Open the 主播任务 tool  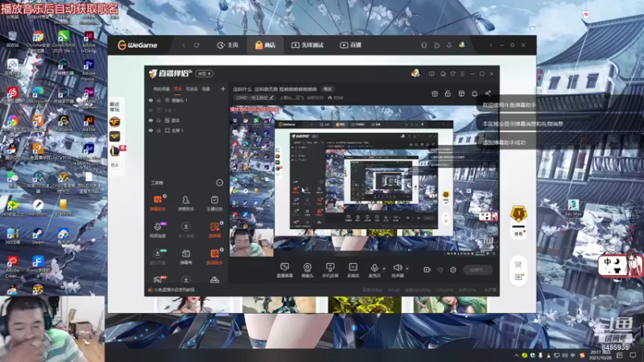214,204
